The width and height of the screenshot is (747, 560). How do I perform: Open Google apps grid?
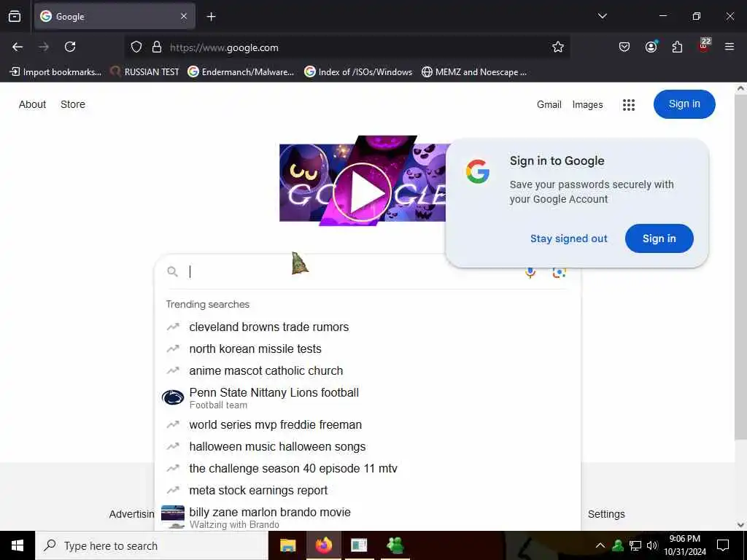629,105
